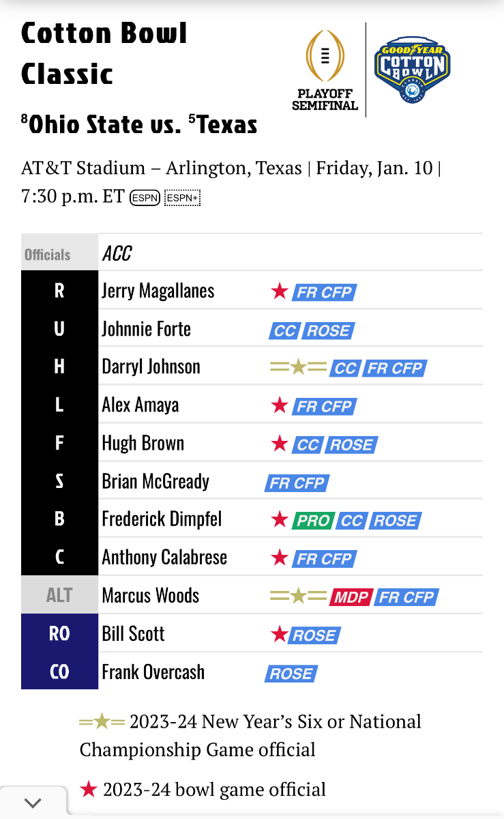504x819 pixels.
Task: Open the Frank Overcash name link
Action: pyautogui.click(x=153, y=672)
